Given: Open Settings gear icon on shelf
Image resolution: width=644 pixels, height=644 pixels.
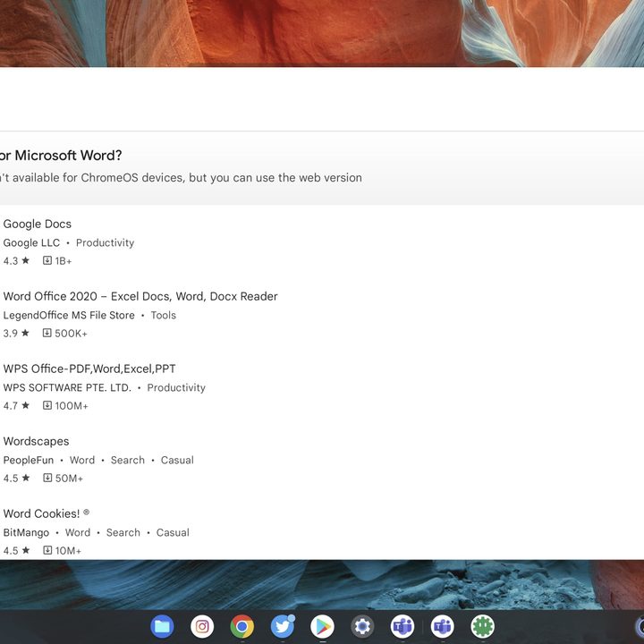Looking at the screenshot, I should [x=362, y=626].
